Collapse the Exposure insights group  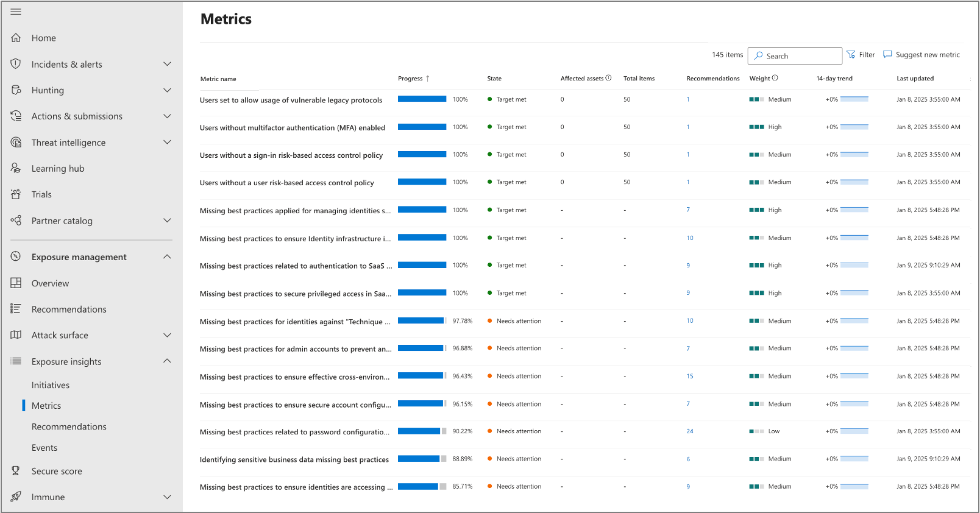click(x=167, y=361)
